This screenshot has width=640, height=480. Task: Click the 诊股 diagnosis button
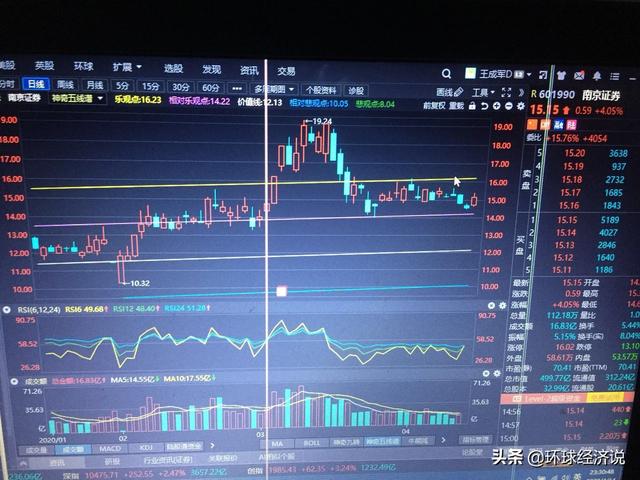[356, 91]
